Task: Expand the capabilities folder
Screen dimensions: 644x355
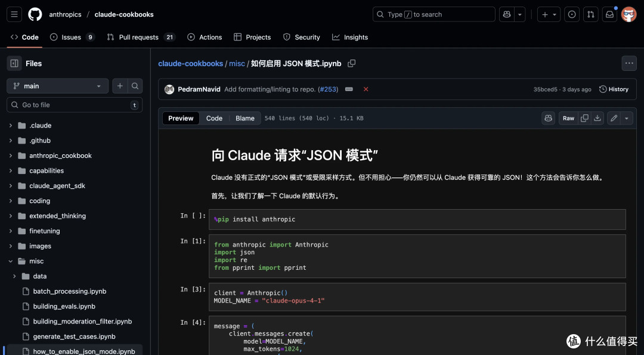Action: (x=11, y=171)
